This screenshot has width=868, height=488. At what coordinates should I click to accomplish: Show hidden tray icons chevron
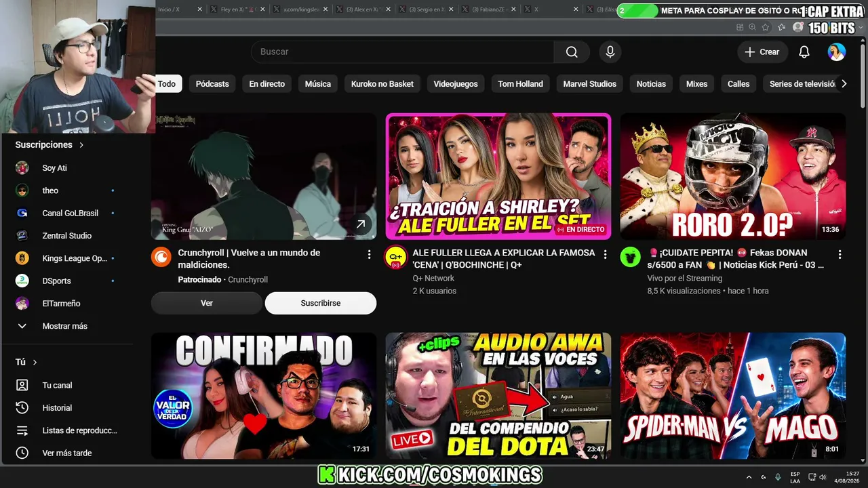[749, 477]
